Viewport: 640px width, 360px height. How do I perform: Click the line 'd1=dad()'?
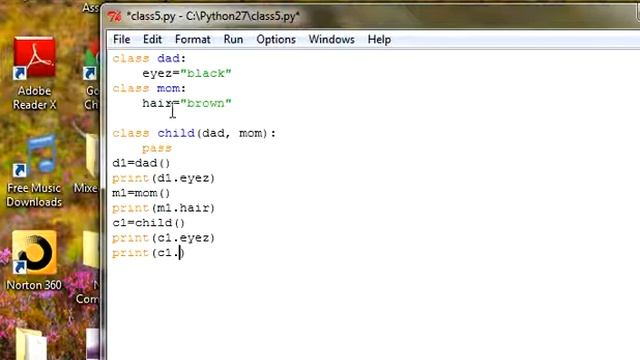pyautogui.click(x=141, y=163)
